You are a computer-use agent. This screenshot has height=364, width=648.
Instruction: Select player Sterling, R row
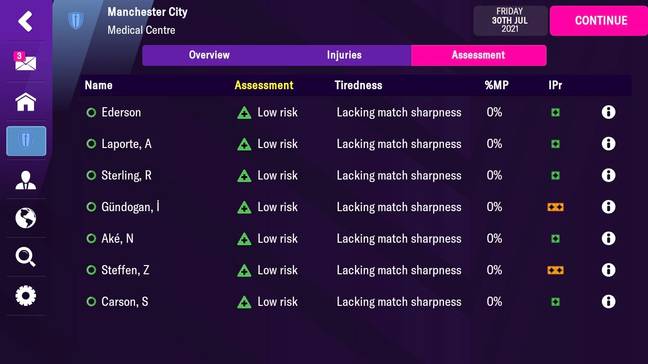(356, 175)
